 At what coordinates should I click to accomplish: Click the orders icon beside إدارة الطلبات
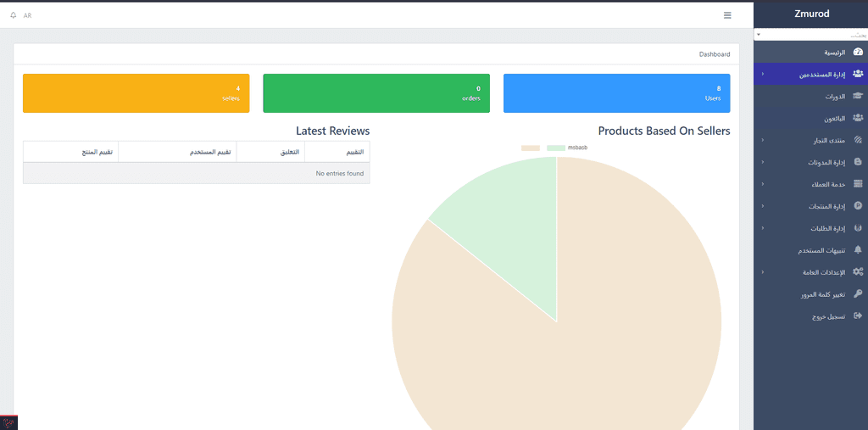tap(858, 228)
